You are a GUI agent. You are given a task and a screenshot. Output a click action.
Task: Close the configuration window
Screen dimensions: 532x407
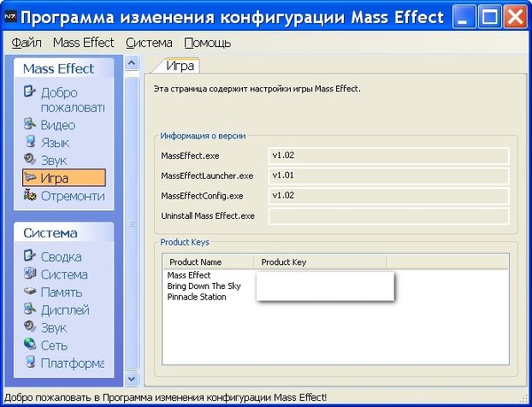(x=515, y=18)
